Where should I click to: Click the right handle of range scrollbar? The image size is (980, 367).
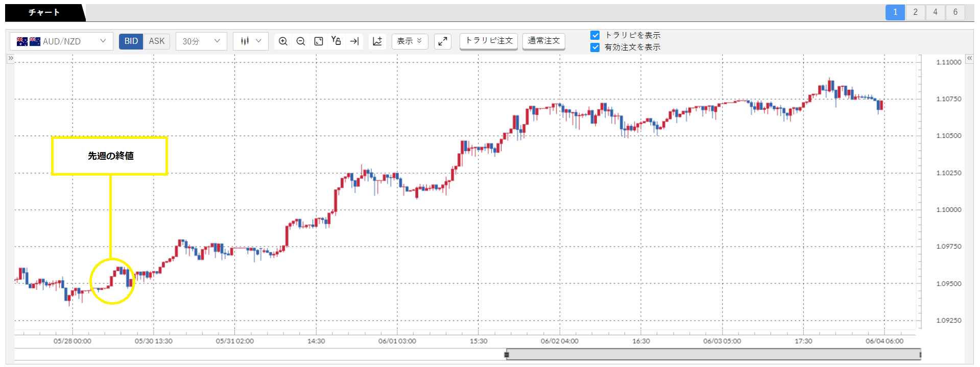coord(920,354)
